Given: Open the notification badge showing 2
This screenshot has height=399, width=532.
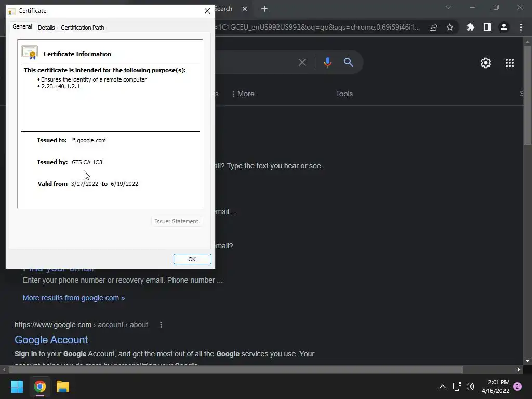Looking at the screenshot, I should 517,387.
